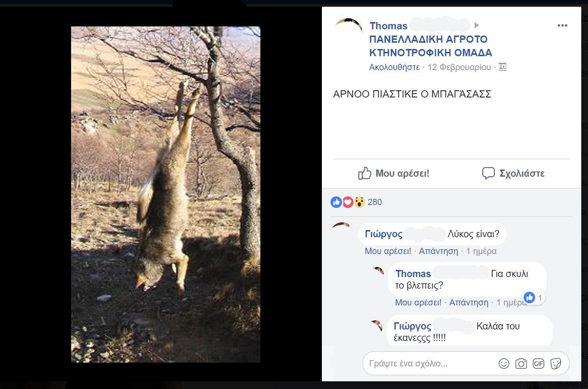Click the blue like reaction icon
Viewport: 588px width, 389px height.
point(336,202)
